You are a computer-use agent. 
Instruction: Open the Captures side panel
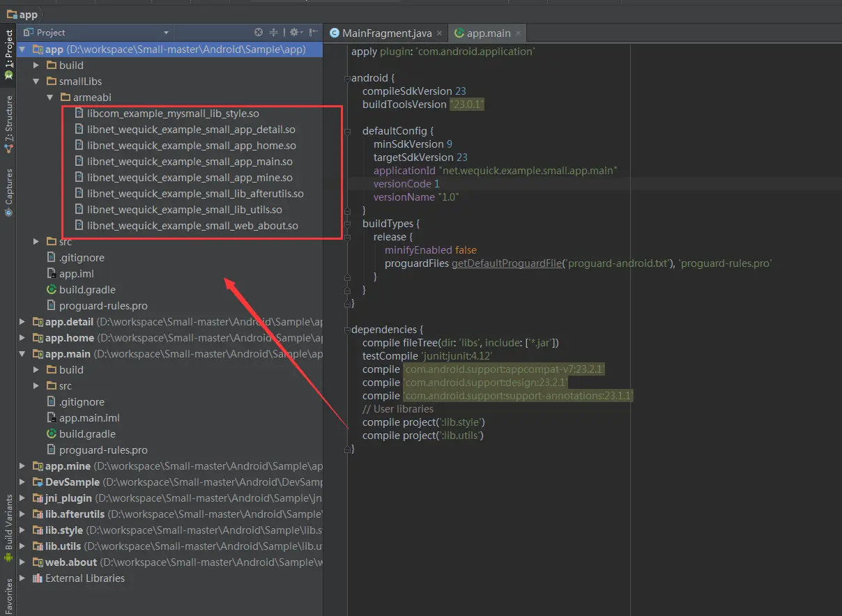[8, 192]
